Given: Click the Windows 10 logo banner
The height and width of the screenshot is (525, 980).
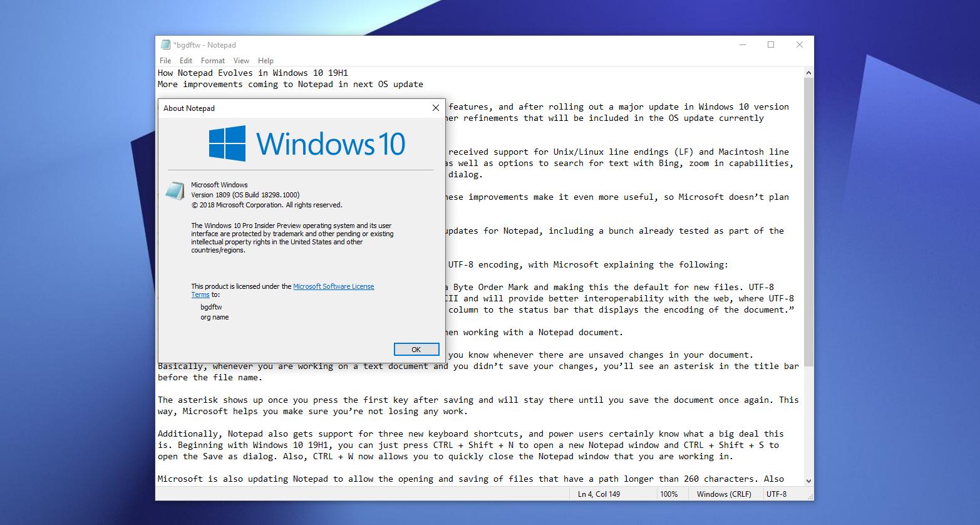Looking at the screenshot, I should coord(307,143).
